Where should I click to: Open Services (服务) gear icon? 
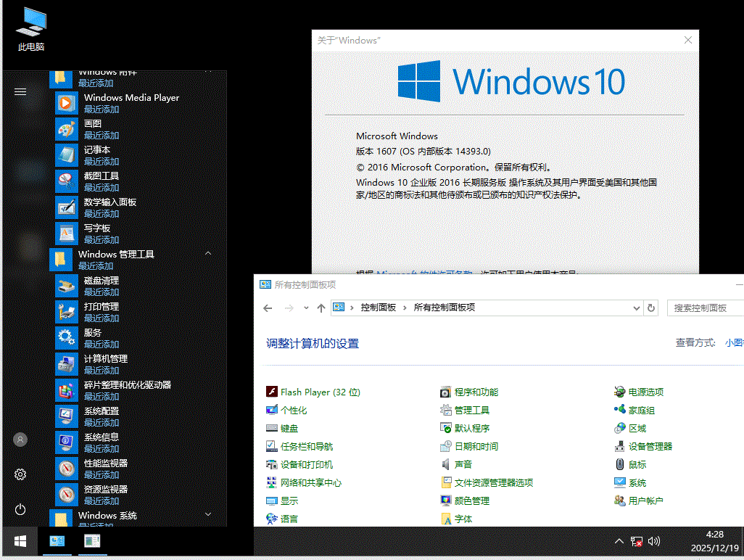[x=66, y=338]
